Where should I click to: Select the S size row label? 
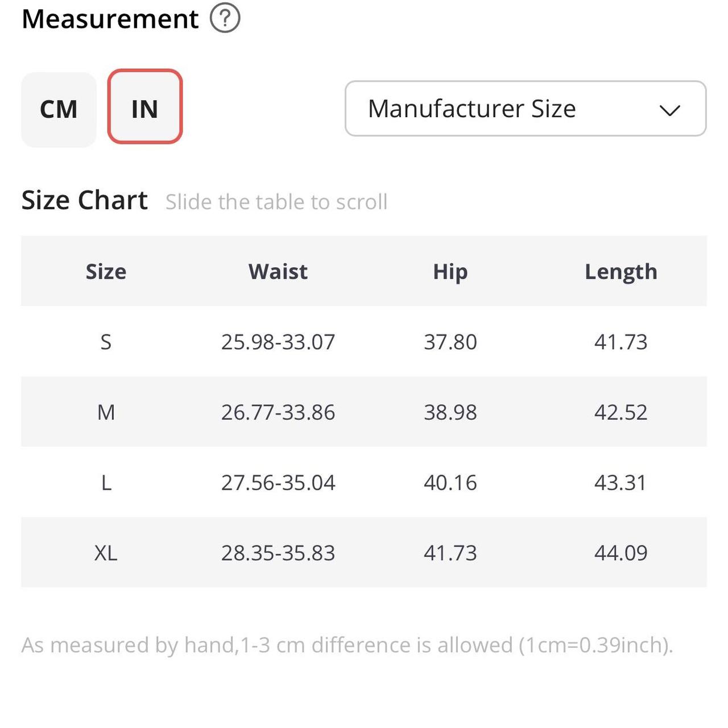point(106,342)
